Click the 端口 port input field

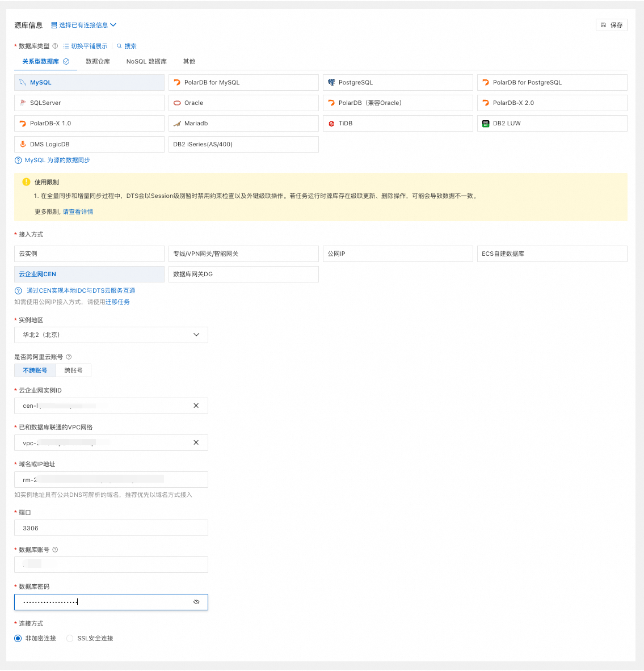111,528
